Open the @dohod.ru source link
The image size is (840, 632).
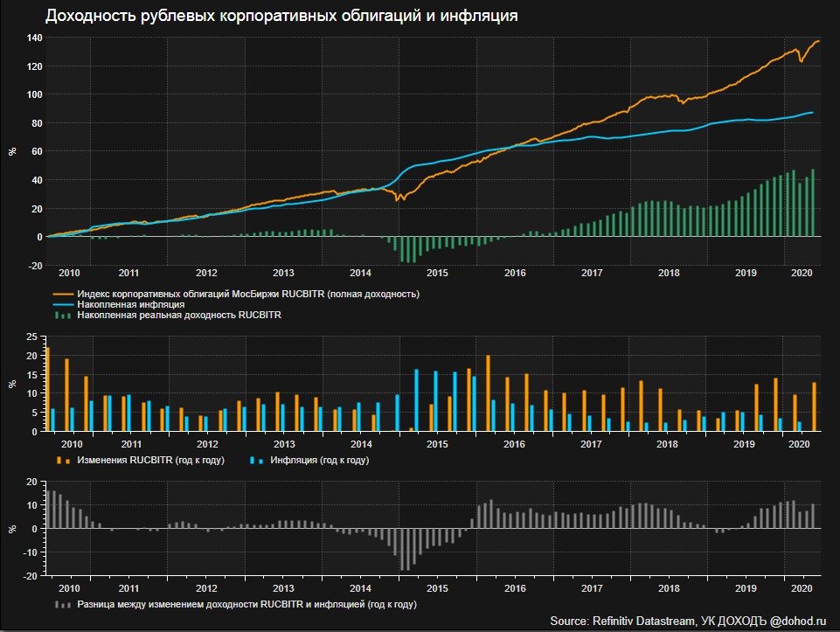798,622
